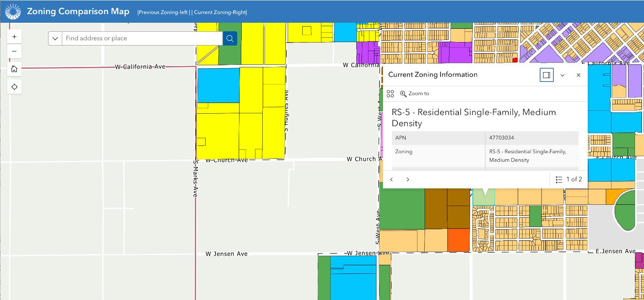This screenshot has height=300, width=644.
Task: Close the Current Zoning Information popup
Action: click(x=578, y=75)
